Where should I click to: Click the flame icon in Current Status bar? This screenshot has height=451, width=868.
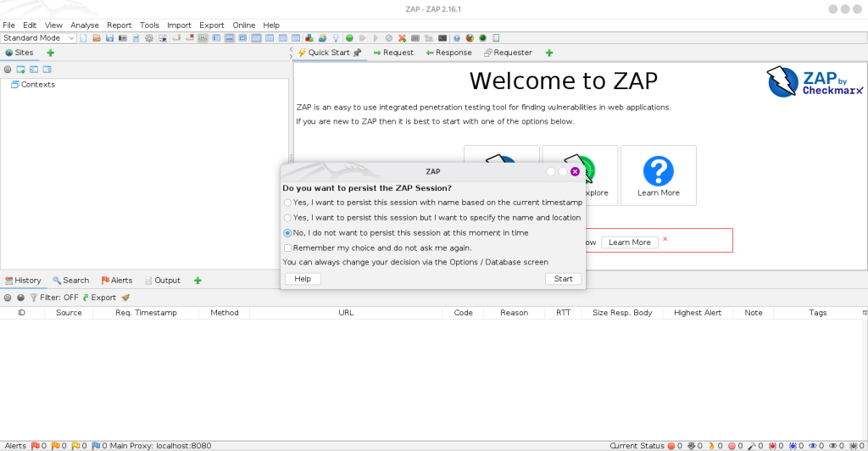712,445
